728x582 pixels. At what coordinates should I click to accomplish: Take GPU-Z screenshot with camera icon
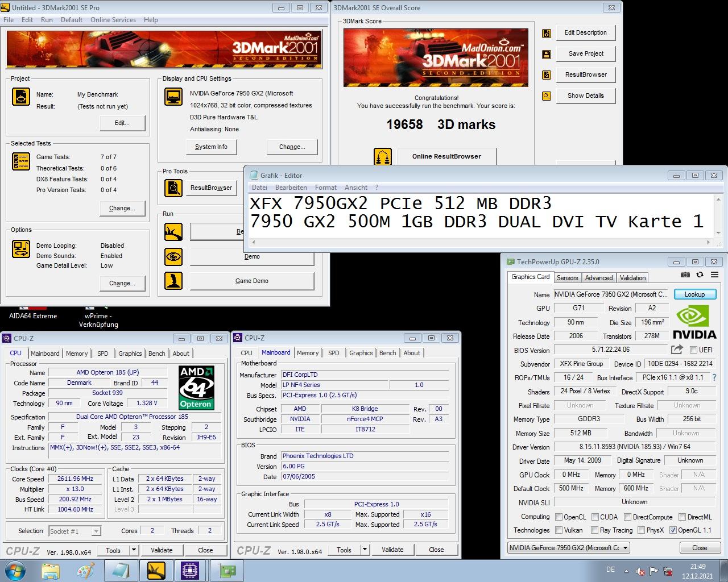(685, 275)
